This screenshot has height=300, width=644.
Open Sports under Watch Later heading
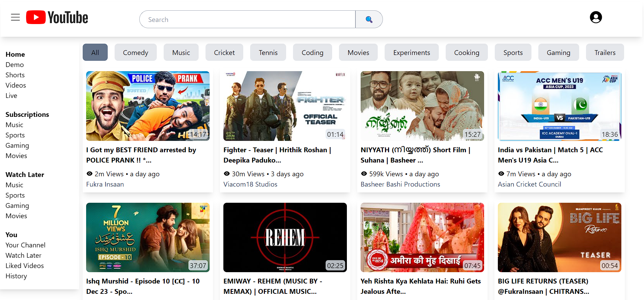click(x=15, y=195)
